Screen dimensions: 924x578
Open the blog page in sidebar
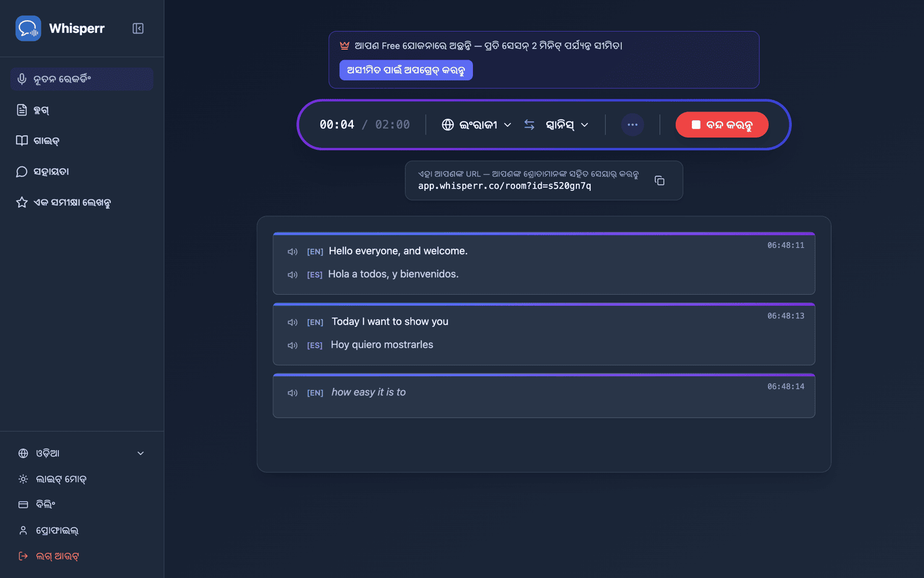[x=82, y=110]
